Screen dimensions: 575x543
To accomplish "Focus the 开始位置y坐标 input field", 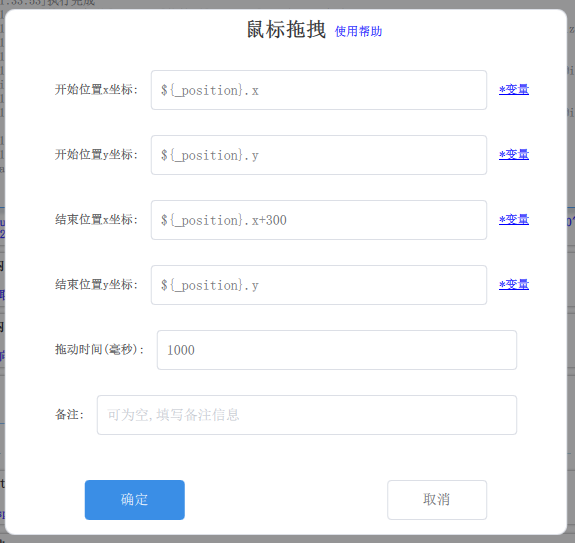I will point(319,155).
